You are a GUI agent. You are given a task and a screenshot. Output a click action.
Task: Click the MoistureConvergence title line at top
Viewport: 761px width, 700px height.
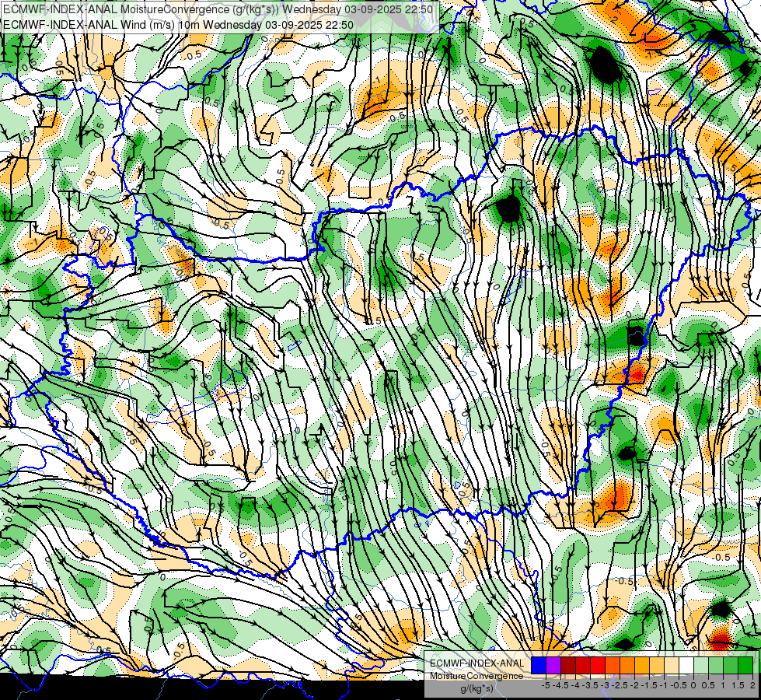(x=218, y=9)
